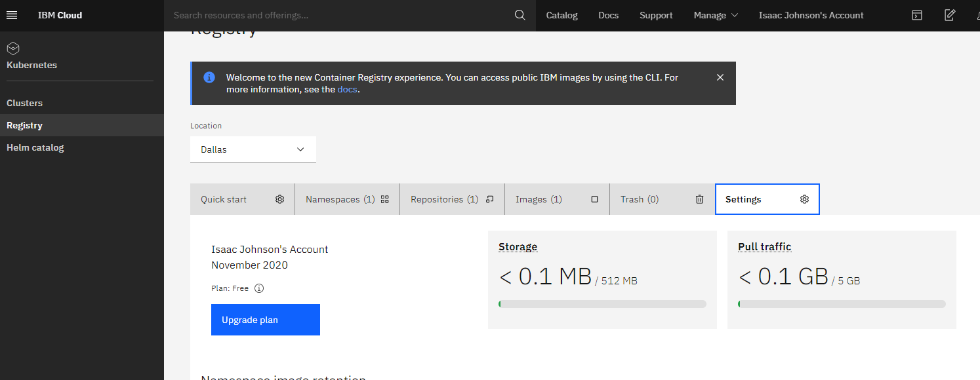Image resolution: width=980 pixels, height=380 pixels.
Task: Click the Pull traffic heading label
Action: pyautogui.click(x=765, y=247)
